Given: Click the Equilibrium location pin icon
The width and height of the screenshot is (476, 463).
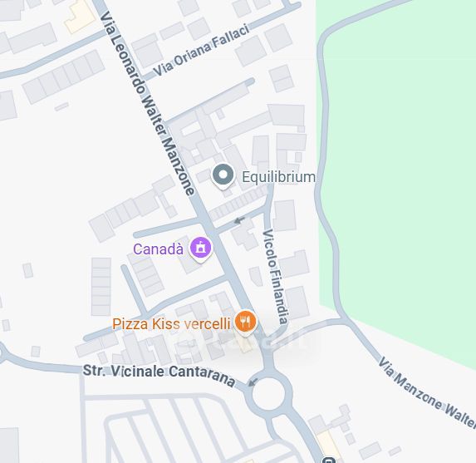Looking at the screenshot, I should pyautogui.click(x=223, y=176).
